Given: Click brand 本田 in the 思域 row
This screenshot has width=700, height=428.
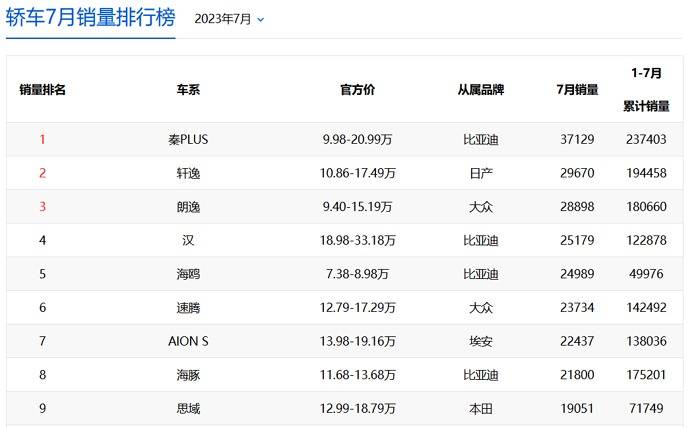Looking at the screenshot, I should click(x=481, y=408).
